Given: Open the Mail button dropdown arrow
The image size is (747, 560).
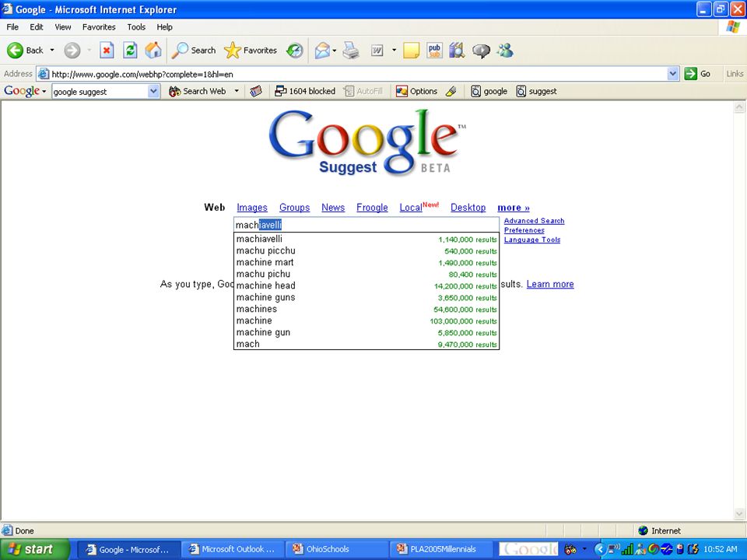Looking at the screenshot, I should point(335,50).
